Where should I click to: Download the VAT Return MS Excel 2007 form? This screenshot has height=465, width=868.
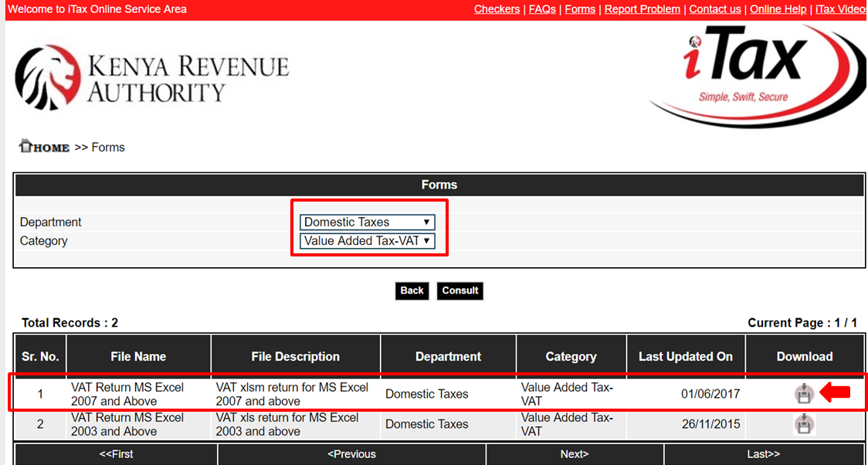[804, 393]
